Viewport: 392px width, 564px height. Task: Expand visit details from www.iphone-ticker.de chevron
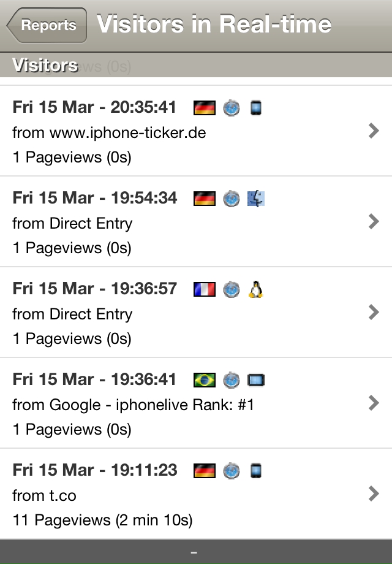pos(374,131)
